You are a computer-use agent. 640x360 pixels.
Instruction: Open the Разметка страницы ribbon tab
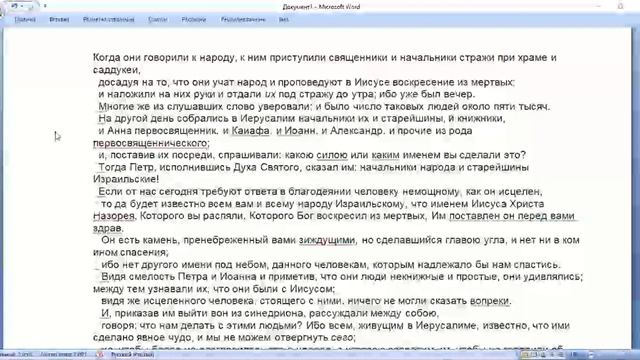click(x=109, y=19)
